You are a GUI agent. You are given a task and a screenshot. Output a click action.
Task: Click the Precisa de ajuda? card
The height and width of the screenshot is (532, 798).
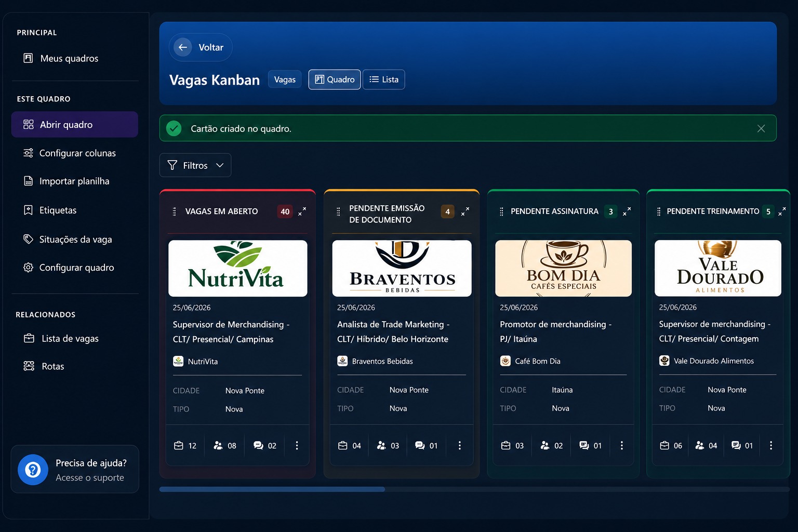75,469
